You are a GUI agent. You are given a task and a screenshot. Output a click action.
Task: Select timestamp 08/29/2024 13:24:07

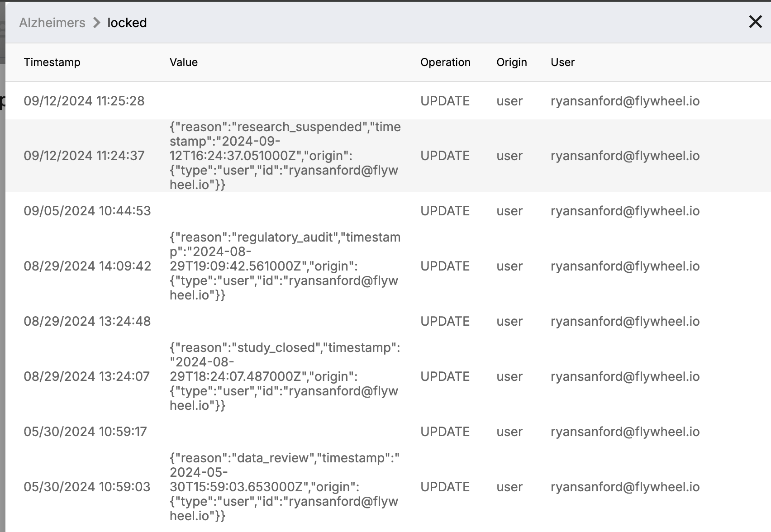tap(86, 376)
